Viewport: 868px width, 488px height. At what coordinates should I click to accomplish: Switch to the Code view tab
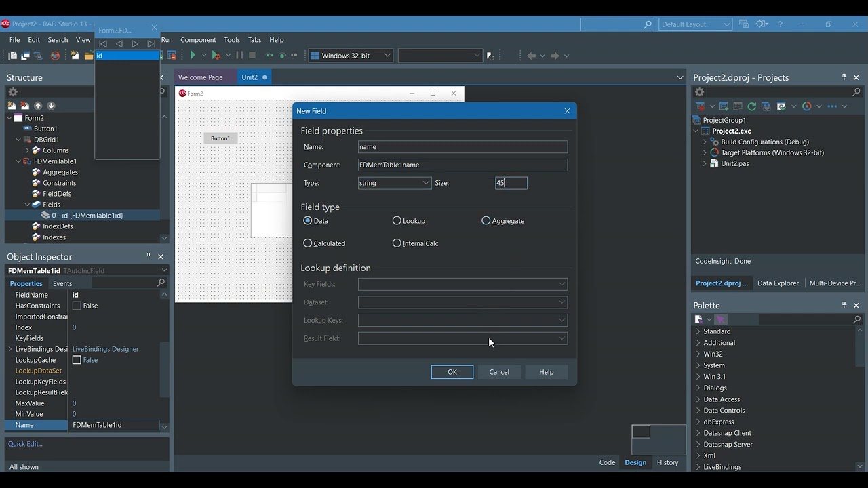[x=607, y=462]
